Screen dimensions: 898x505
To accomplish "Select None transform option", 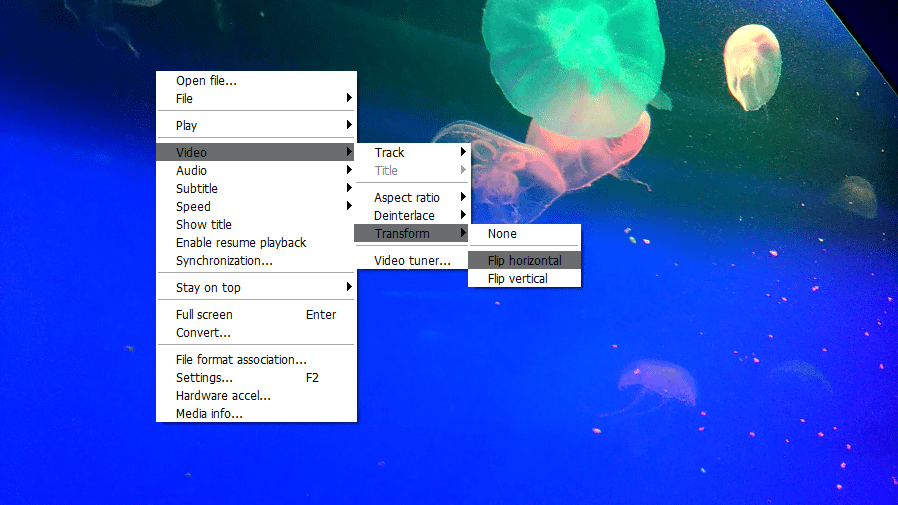I will tap(525, 234).
